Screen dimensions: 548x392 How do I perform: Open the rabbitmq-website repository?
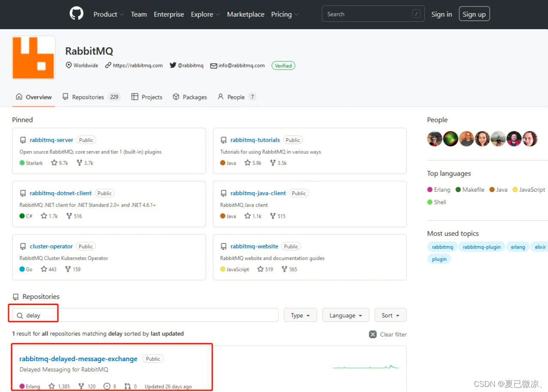[254, 246]
